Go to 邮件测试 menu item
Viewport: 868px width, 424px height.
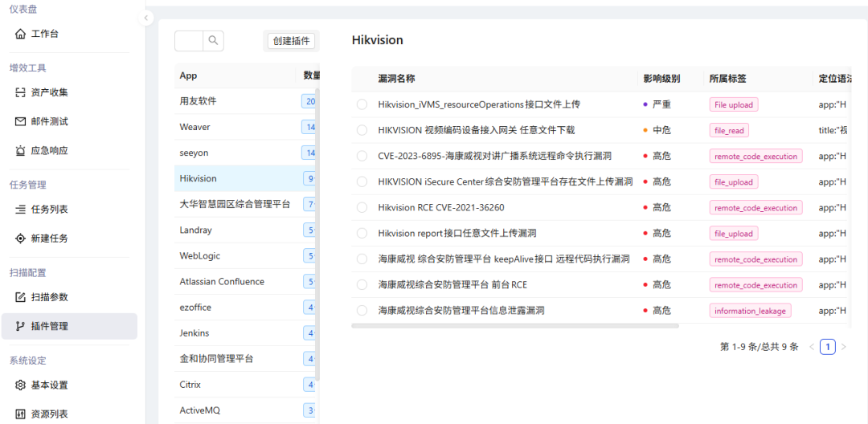pyautogui.click(x=69, y=121)
